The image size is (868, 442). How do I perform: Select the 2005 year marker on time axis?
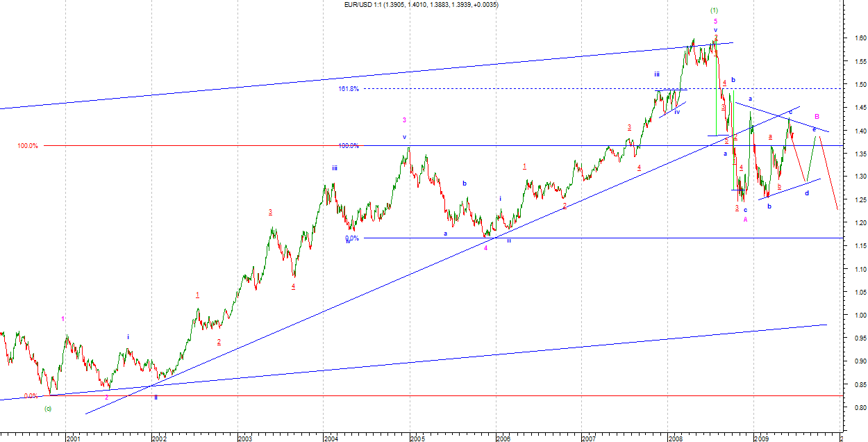tap(417, 439)
